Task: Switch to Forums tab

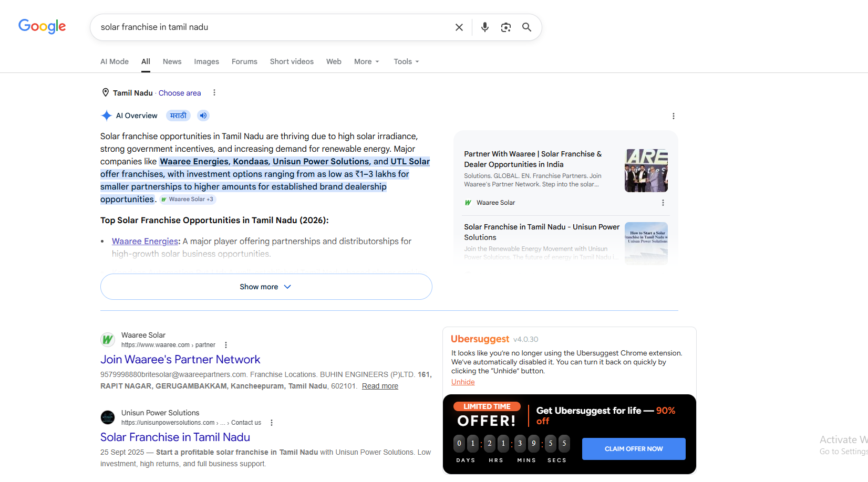Action: [244, 61]
